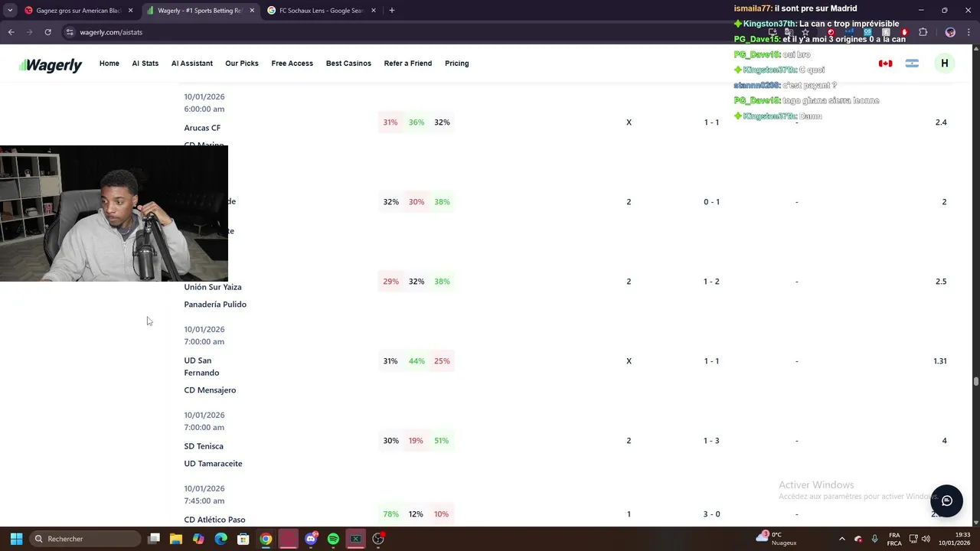Switch to the American Blackjack tab
Image resolution: width=980 pixels, height=551 pixels.
[x=79, y=11]
